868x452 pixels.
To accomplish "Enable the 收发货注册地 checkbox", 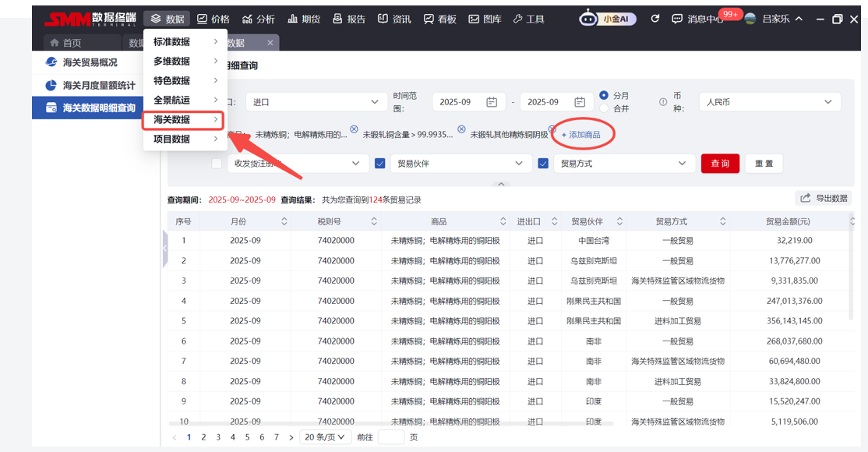I will click(x=217, y=164).
